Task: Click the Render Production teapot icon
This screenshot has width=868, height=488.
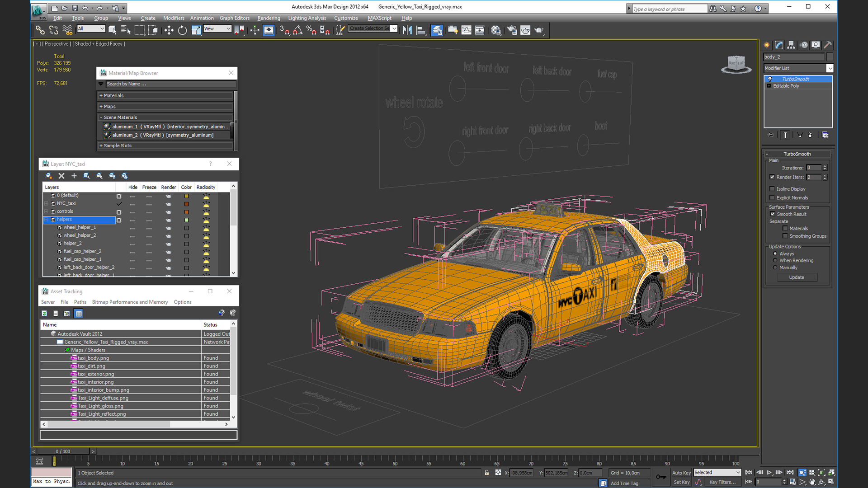Action: [539, 30]
